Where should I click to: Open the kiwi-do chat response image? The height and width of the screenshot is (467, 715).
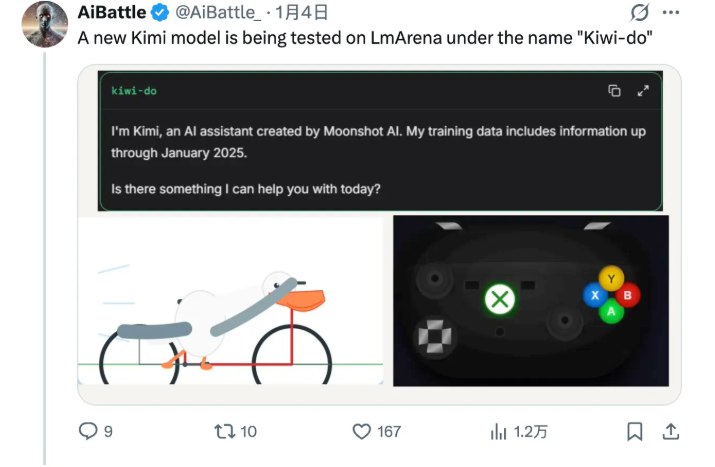(379, 150)
